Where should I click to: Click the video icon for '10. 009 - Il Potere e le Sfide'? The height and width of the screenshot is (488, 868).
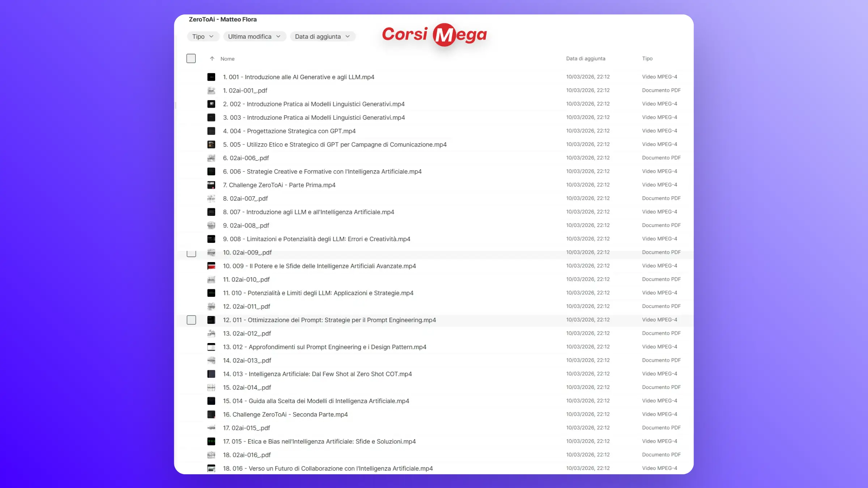(211, 266)
